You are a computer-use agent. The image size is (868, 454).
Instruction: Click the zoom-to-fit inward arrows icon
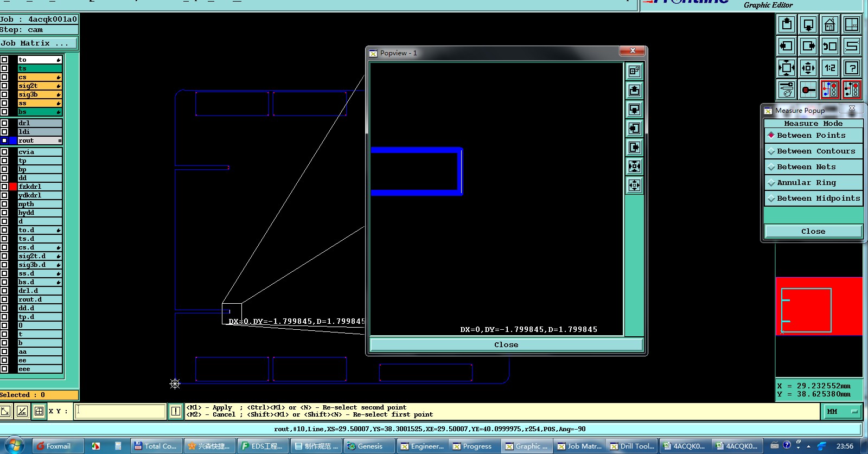pyautogui.click(x=787, y=68)
